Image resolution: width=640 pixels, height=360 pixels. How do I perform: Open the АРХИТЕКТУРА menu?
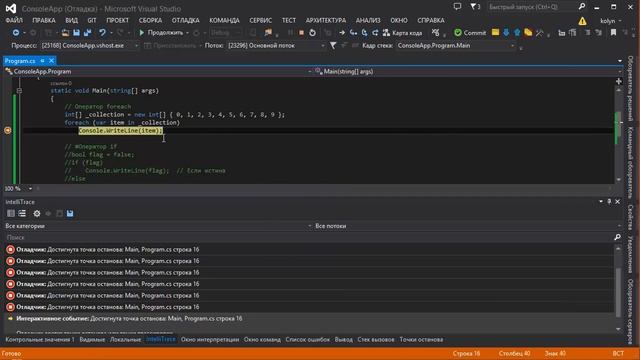326,20
